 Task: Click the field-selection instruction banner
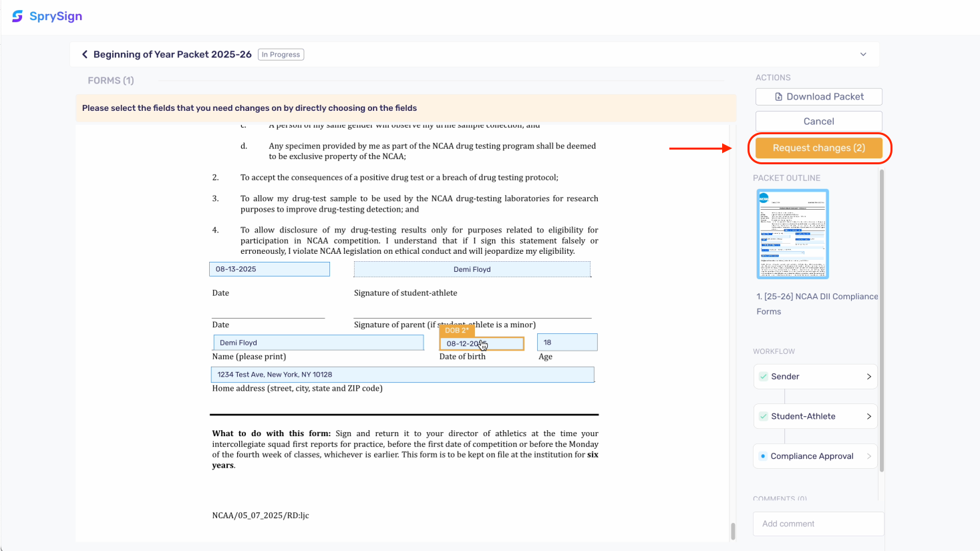405,108
